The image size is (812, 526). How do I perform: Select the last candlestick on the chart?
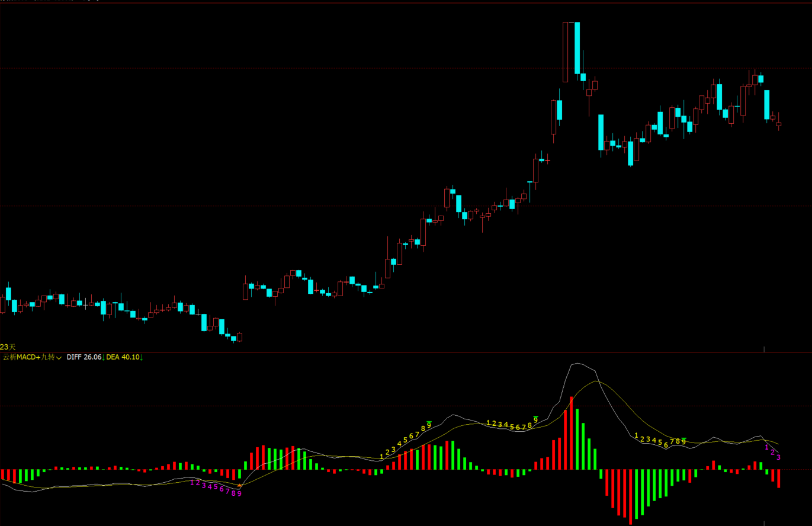[779, 124]
